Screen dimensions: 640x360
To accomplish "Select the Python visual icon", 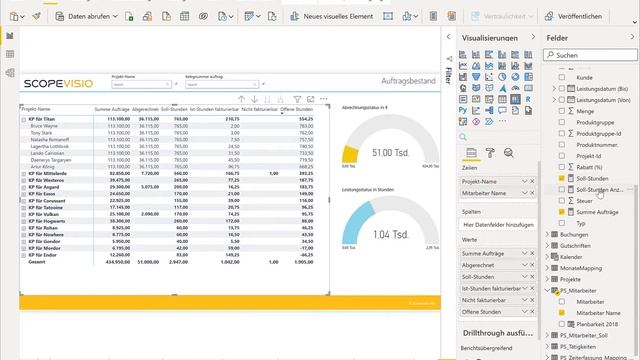I will [x=463, y=110].
